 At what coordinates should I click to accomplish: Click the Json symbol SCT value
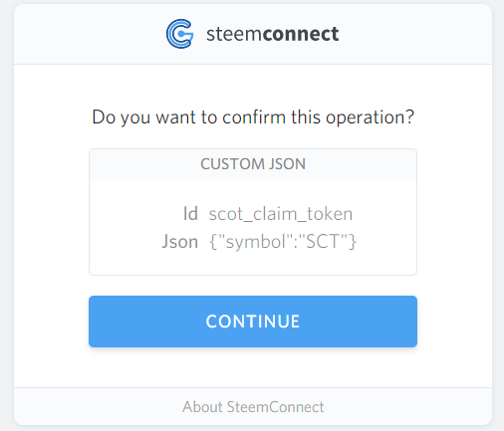click(x=283, y=242)
